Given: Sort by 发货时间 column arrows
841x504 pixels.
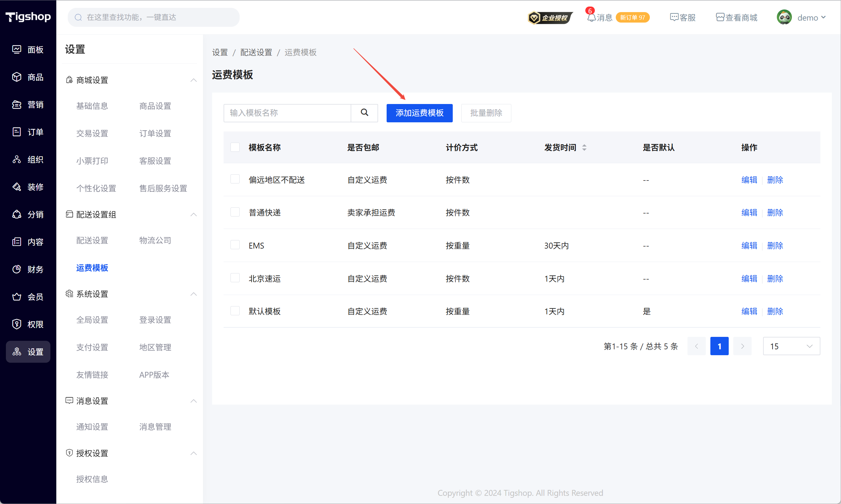Looking at the screenshot, I should click(x=584, y=148).
